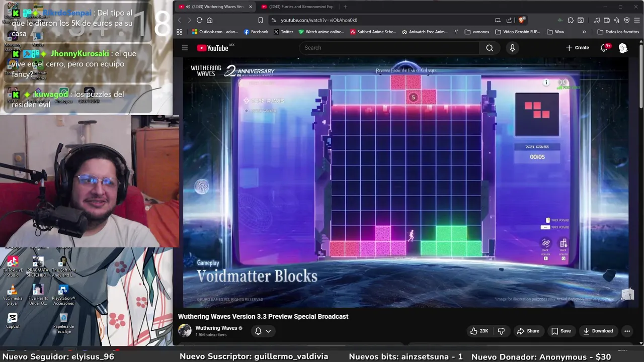
Task: Click the page vertical scrollbar
Action: (641, 75)
